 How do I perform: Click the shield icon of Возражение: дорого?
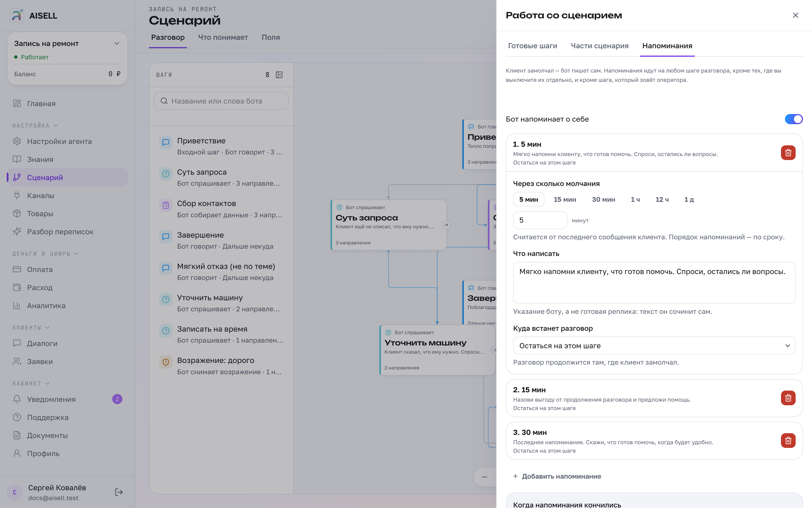click(166, 362)
